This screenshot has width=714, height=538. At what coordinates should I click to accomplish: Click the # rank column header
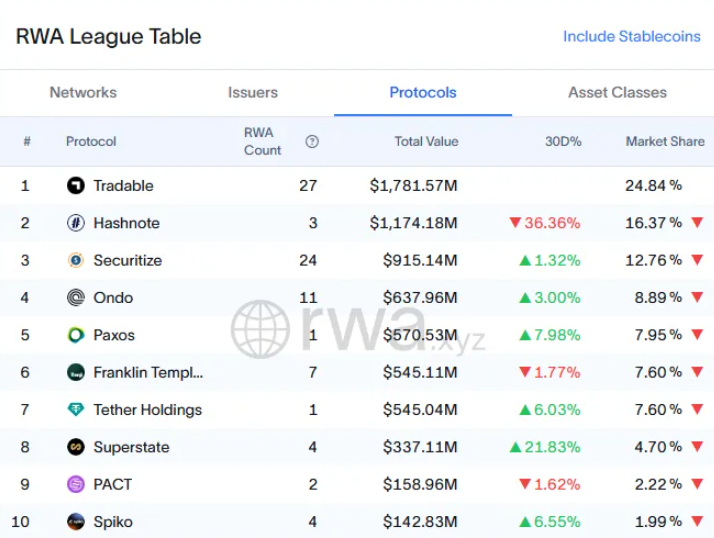(x=27, y=142)
